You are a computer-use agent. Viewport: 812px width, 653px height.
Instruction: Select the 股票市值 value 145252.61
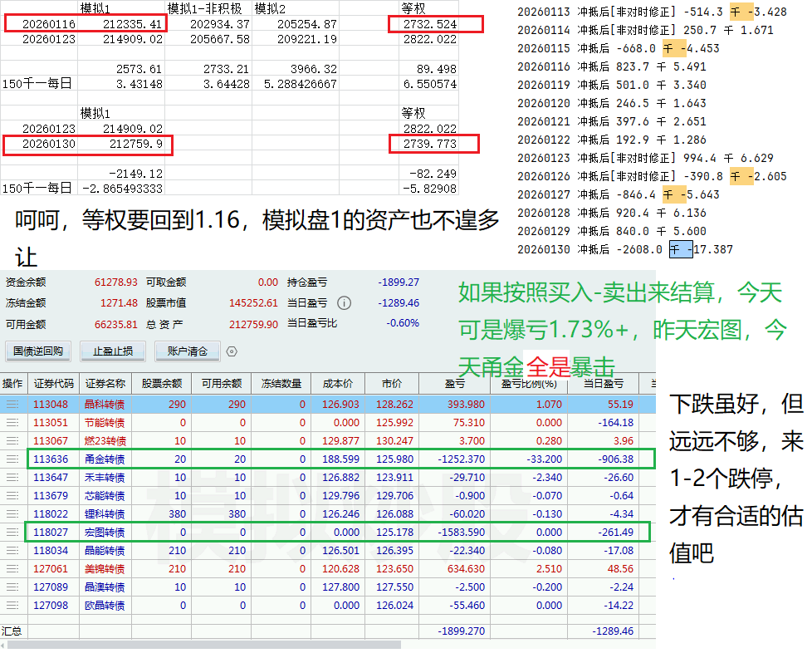254,303
